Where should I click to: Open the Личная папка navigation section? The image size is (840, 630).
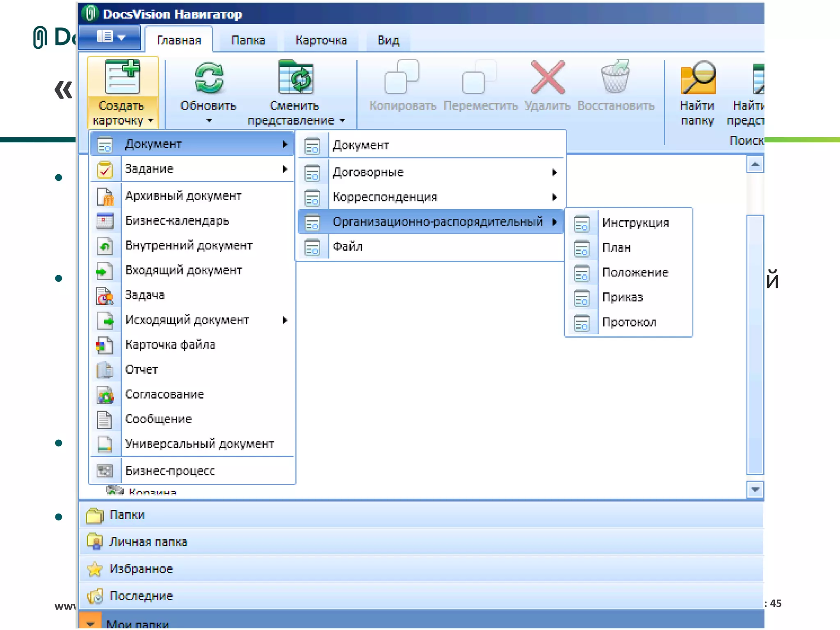coord(148,542)
